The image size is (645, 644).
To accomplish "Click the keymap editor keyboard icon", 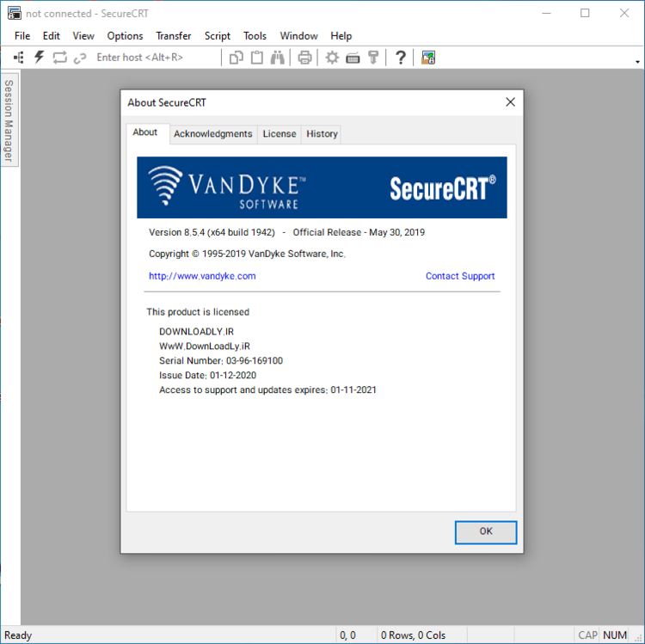I will point(353,58).
